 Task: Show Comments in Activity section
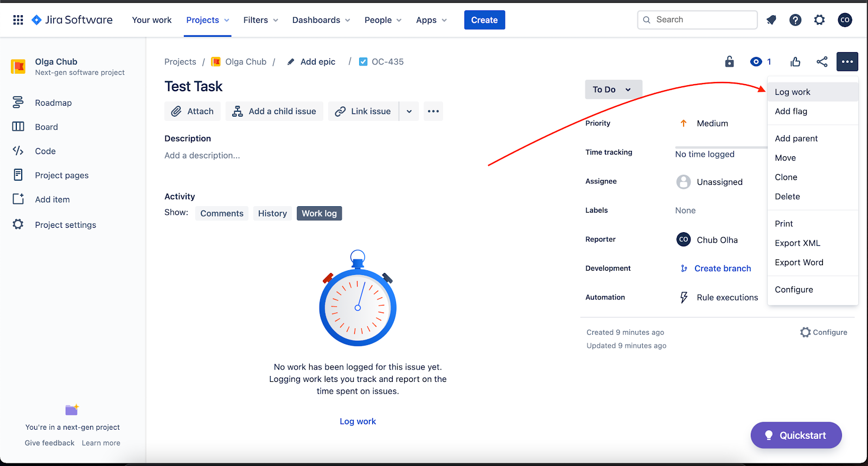pos(221,213)
